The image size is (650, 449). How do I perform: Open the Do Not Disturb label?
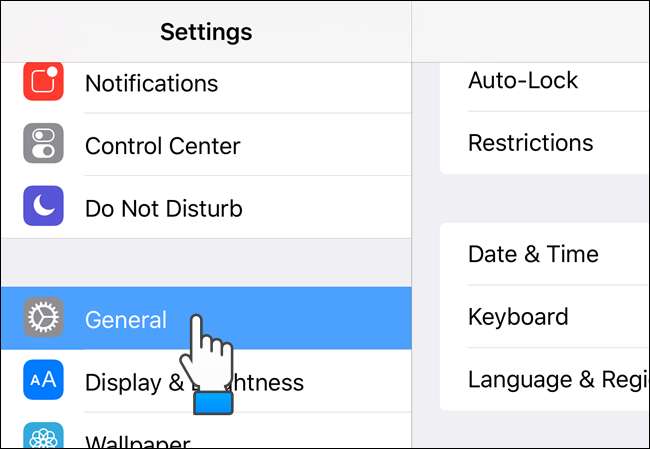click(163, 209)
